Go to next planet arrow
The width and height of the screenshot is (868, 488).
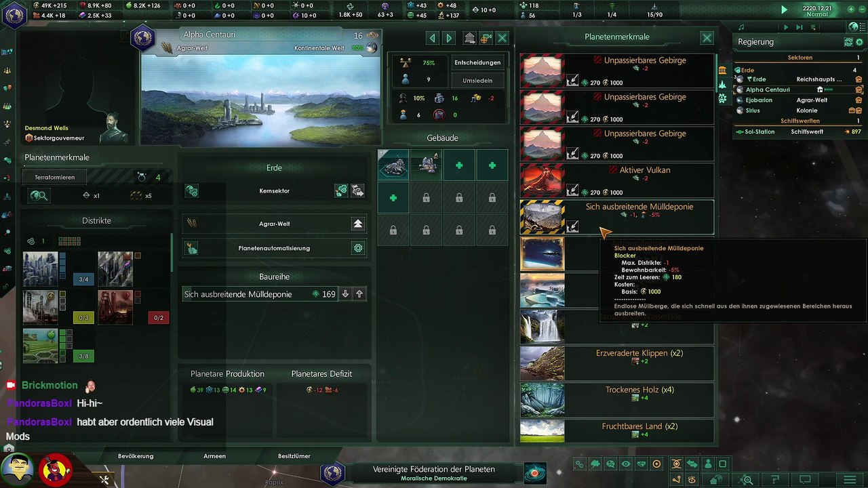448,38
